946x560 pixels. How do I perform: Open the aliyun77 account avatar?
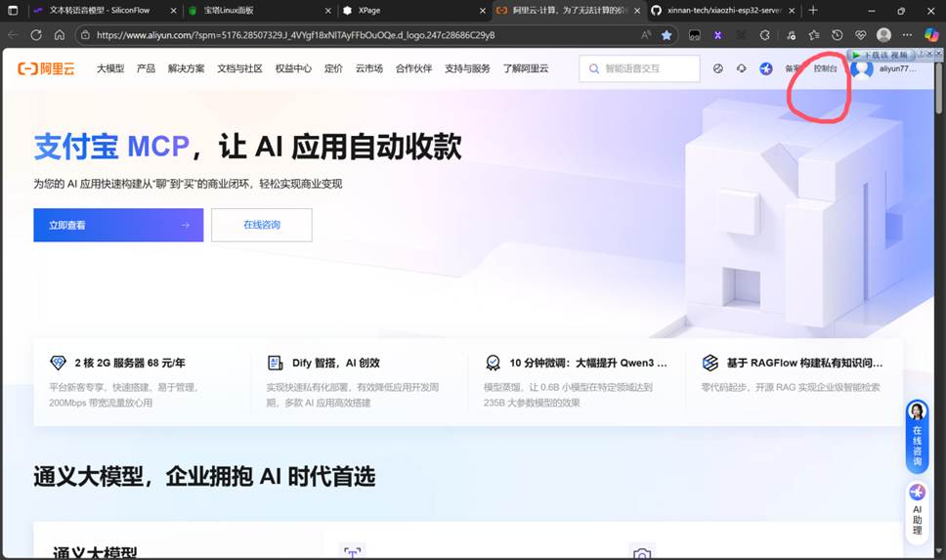pos(862,69)
